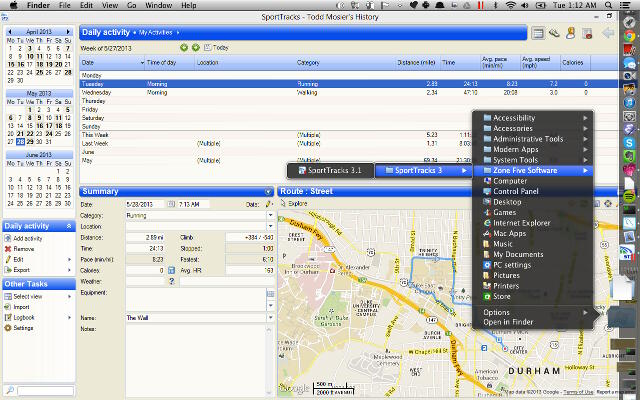This screenshot has width=640, height=400.
Task: Select the Tuesday Running activity row
Action: point(348,84)
